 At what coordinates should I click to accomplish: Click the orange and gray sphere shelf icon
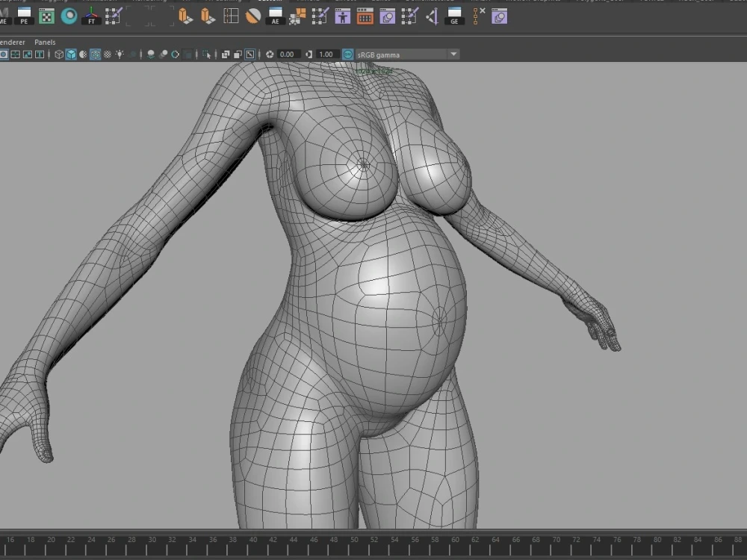click(253, 16)
